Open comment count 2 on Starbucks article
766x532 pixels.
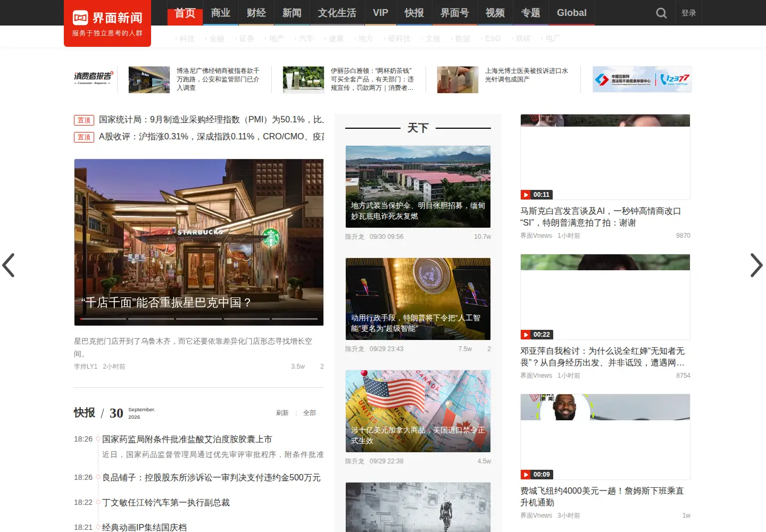pyautogui.click(x=322, y=367)
